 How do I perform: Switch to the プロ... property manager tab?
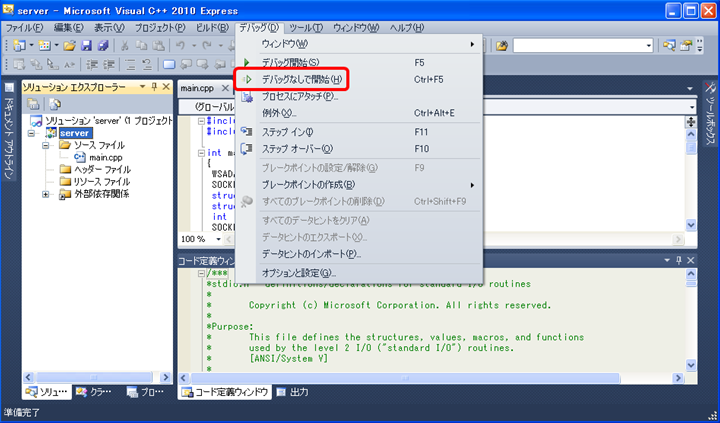click(x=146, y=392)
